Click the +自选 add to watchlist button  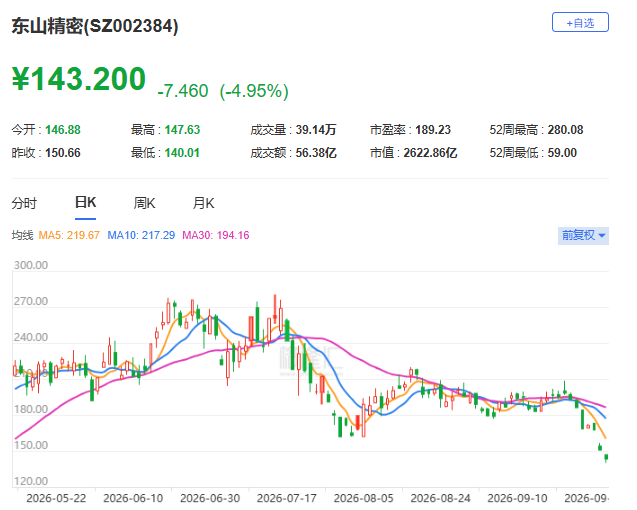click(580, 22)
